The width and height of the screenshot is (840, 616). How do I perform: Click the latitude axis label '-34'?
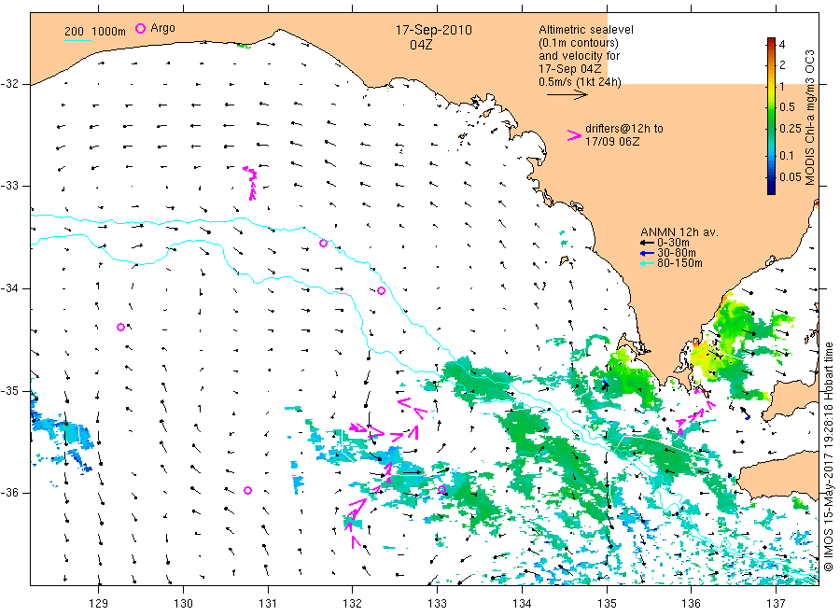[x=9, y=288]
